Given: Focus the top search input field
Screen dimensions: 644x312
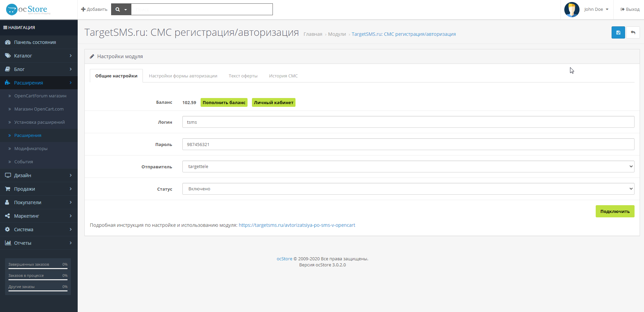Looking at the screenshot, I should click(202, 9).
